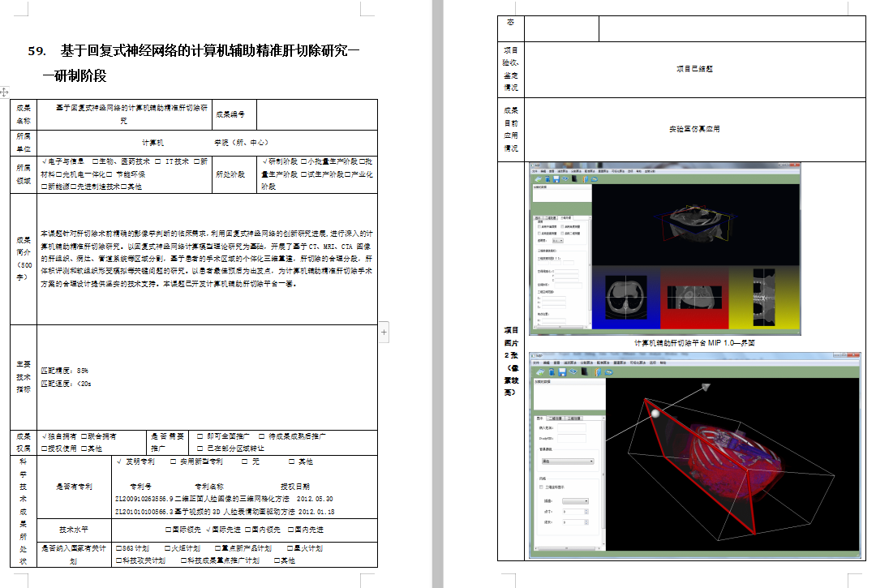Click the white sphere handle on red plane
The height and width of the screenshot is (588, 876).
(655, 415)
